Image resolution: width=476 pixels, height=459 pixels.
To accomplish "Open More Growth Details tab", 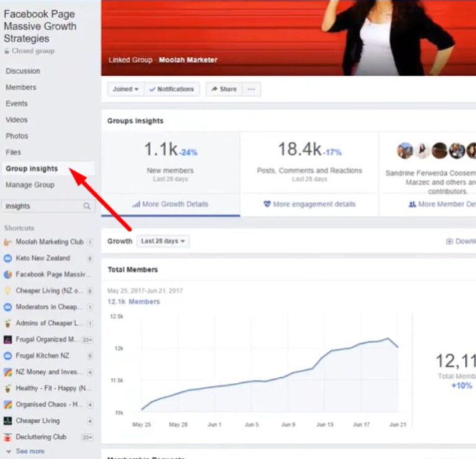I will (x=170, y=204).
